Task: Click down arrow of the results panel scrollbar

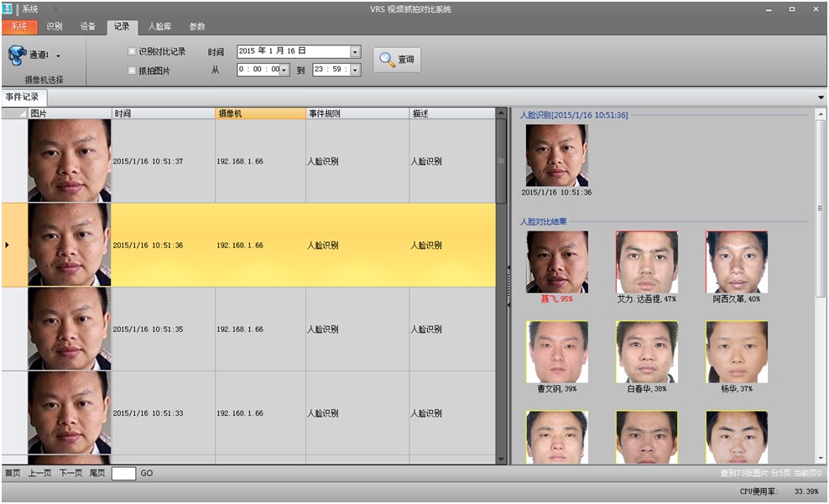Action: [x=821, y=459]
